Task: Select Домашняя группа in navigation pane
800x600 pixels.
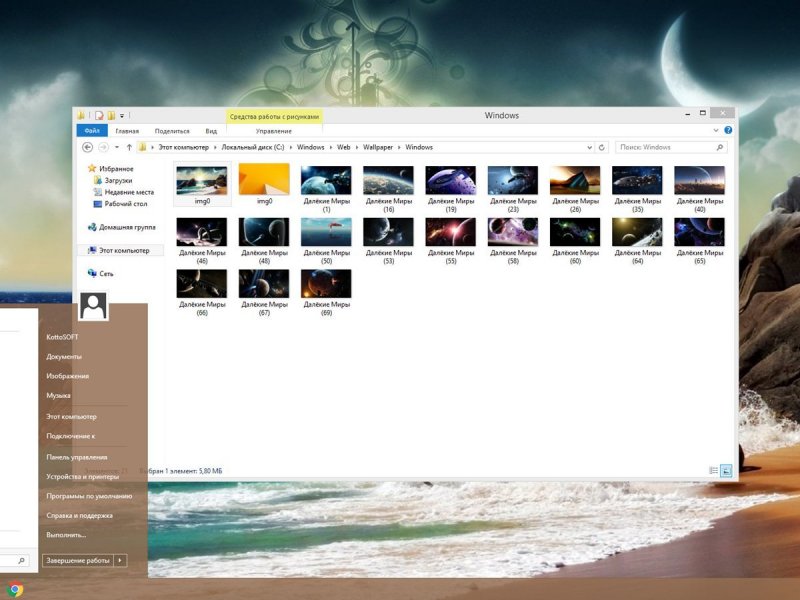Action: click(121, 227)
